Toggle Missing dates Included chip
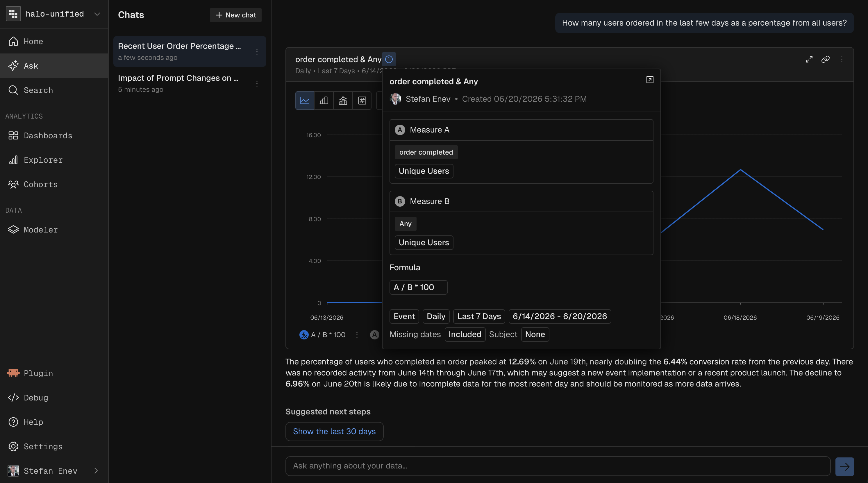This screenshot has width=868, height=483. click(465, 334)
